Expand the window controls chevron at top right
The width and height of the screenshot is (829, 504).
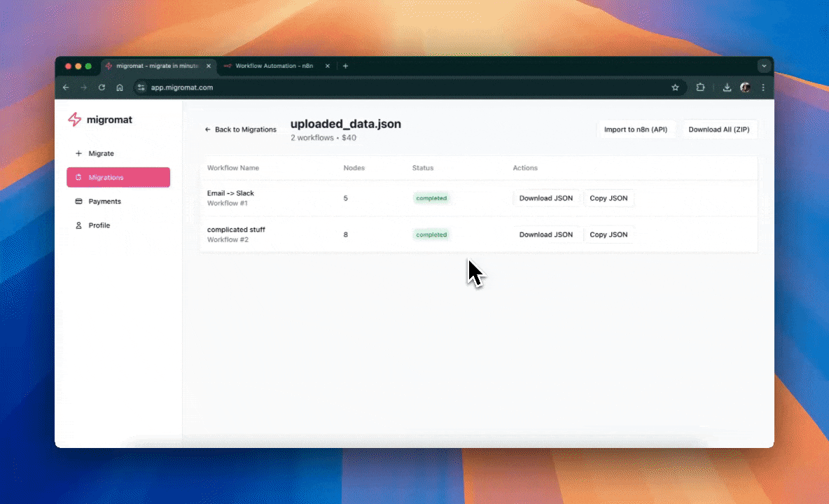click(x=764, y=65)
